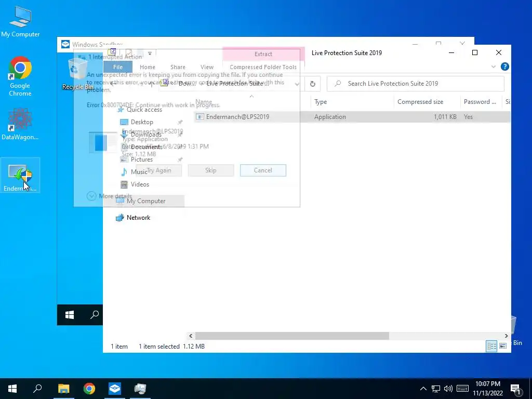532x399 pixels.
Task: Click Skip in the Interrupted Action dialog
Action: point(211,170)
